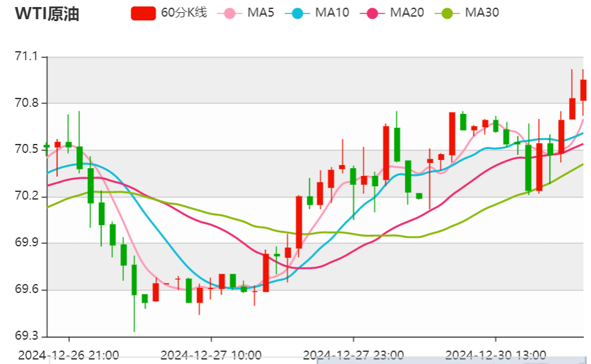Click the red 60分K线 legend swatch
591x364 pixels.
coord(143,13)
